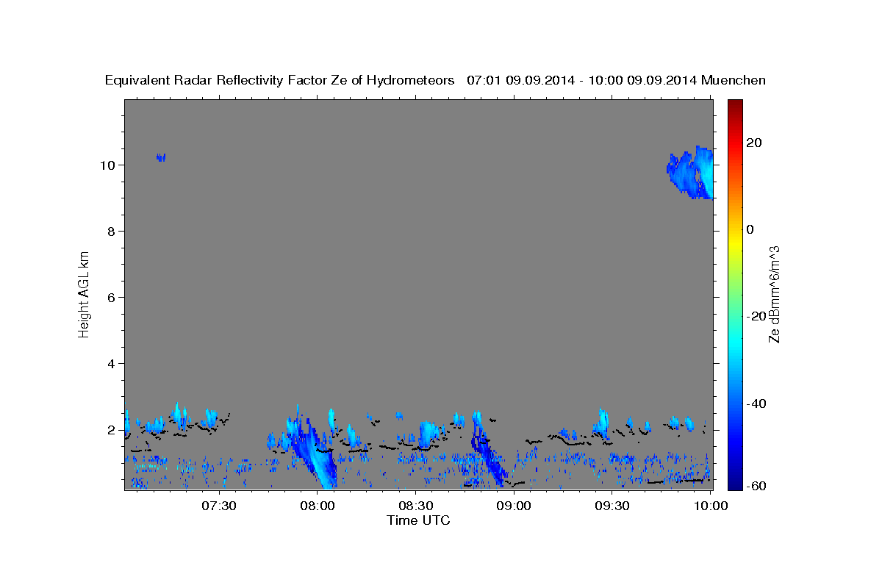
Task: Click the high cirrus cloud echo near 10 km at 10:00
Action: [692, 173]
